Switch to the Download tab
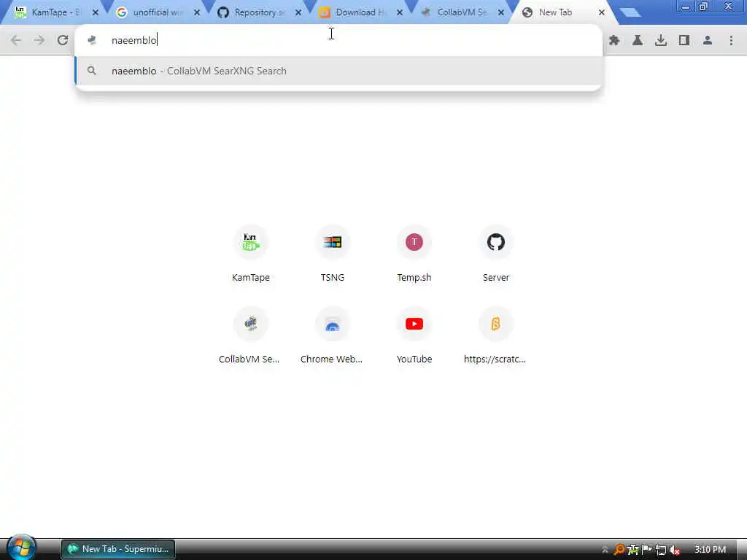The width and height of the screenshot is (747, 560). coord(354,12)
